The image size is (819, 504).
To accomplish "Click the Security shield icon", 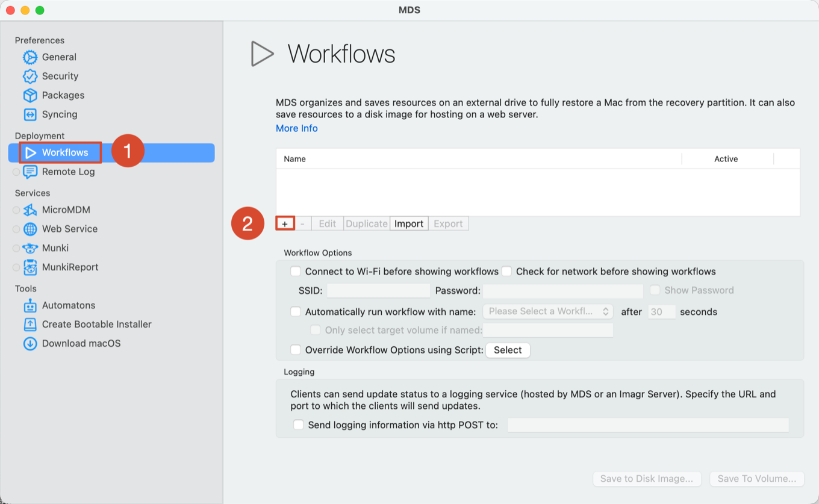I will [30, 76].
